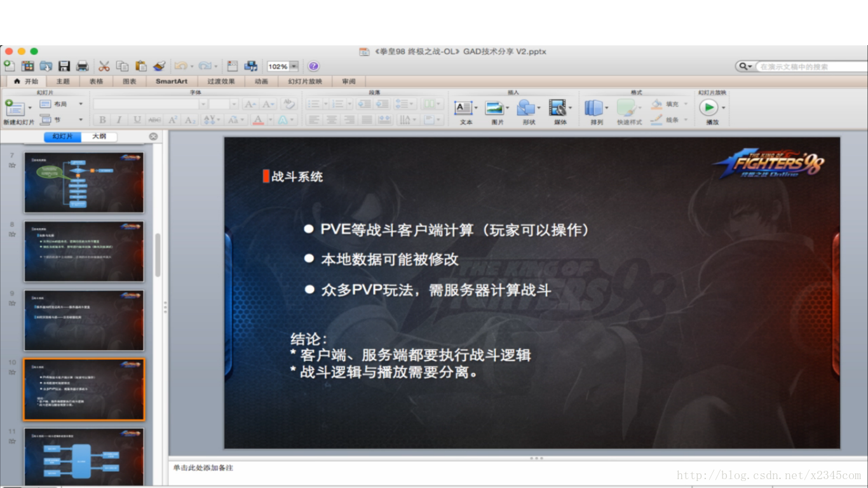Toggle strikethrough ABC formatting
This screenshot has width=868, height=488.
tap(154, 119)
